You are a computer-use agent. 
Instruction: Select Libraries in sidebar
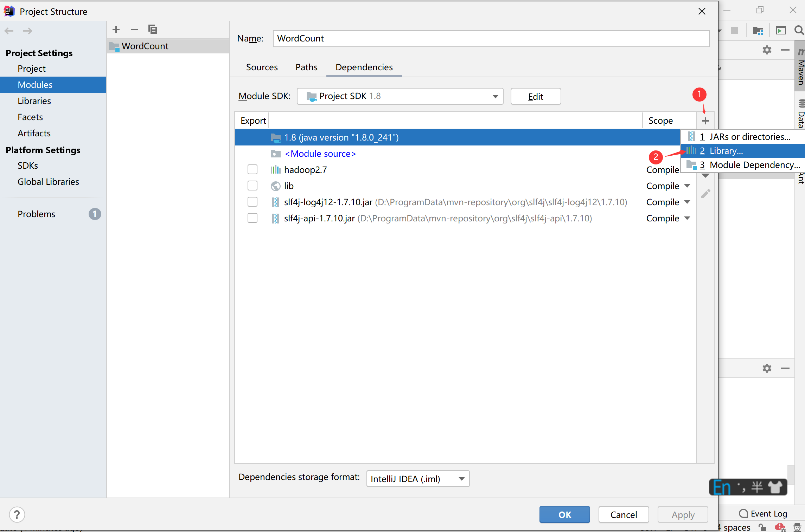tap(53, 101)
